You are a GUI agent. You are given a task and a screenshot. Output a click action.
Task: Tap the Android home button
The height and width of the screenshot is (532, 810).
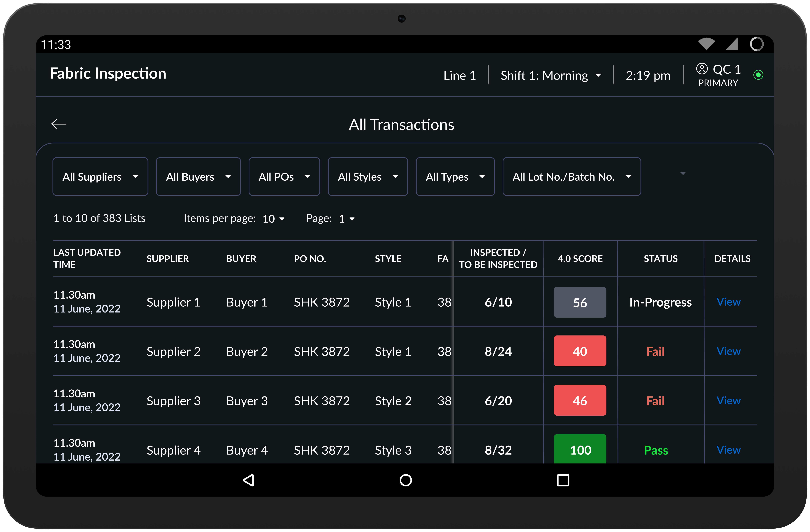(405, 480)
